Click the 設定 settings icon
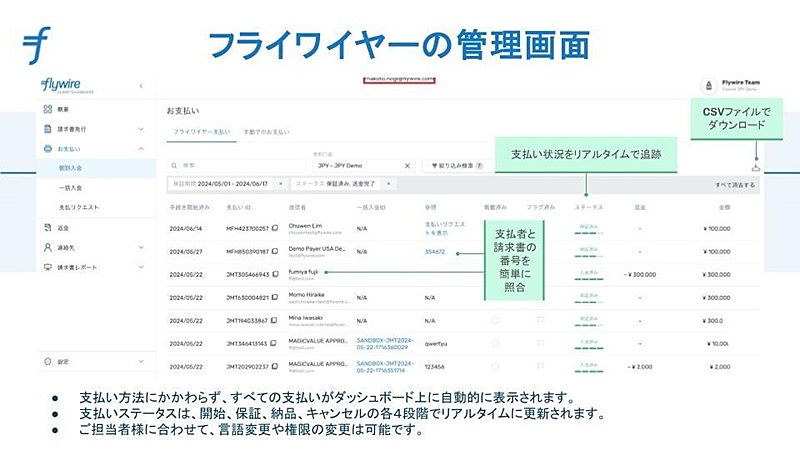 coord(48,361)
